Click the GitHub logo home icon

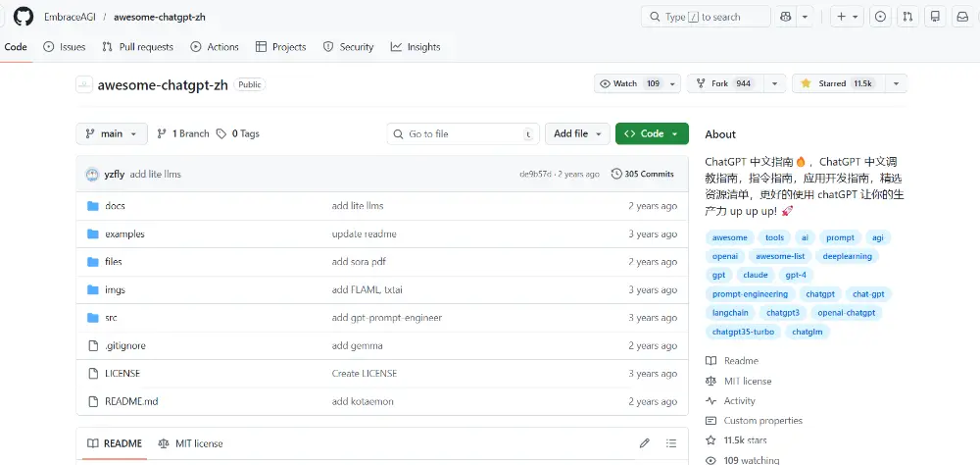pos(24,17)
